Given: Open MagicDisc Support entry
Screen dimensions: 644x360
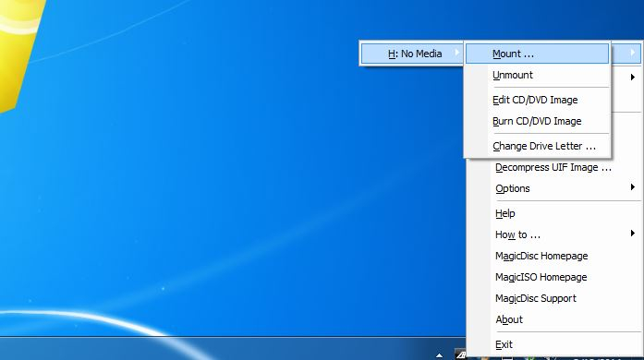Looking at the screenshot, I should 554,298.
